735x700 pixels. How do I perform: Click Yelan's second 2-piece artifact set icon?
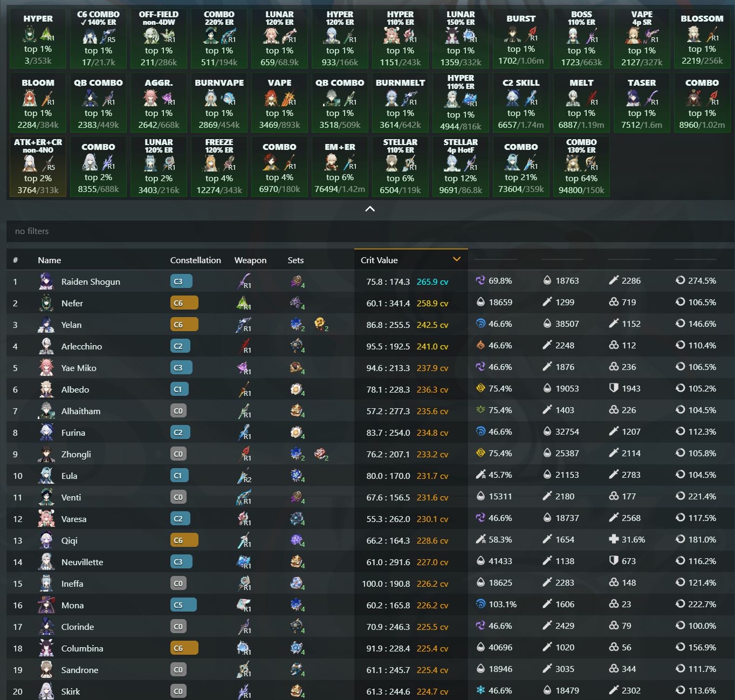(321, 325)
